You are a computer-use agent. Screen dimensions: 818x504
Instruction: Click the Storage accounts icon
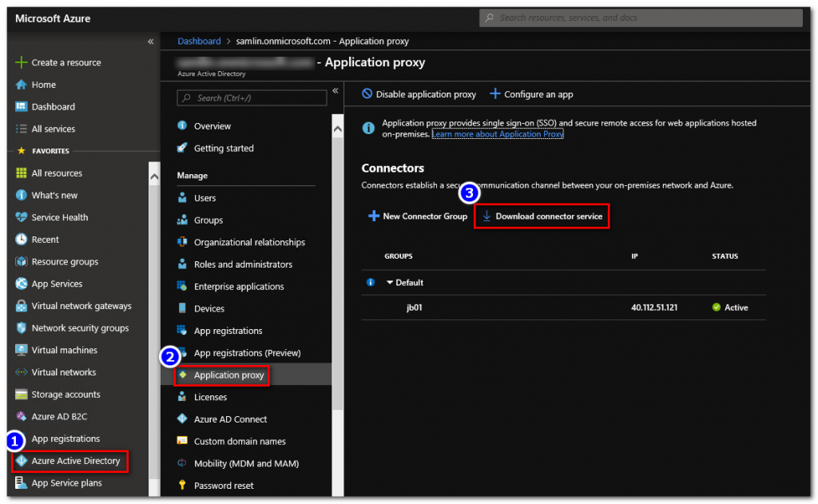(x=21, y=395)
